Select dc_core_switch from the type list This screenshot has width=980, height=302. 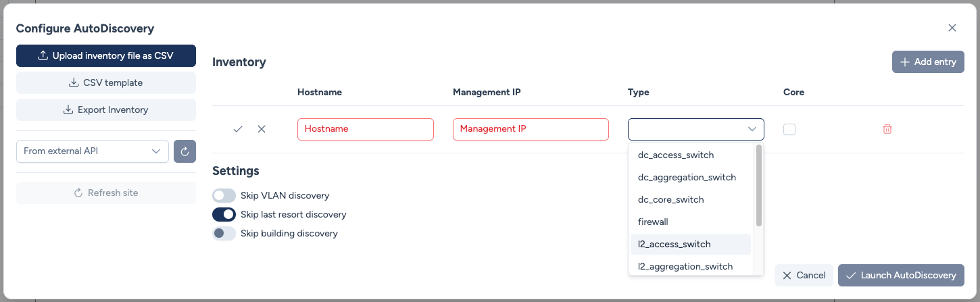(x=670, y=199)
